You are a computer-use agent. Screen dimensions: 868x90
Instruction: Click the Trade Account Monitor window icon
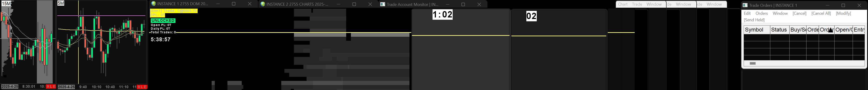click(x=382, y=4)
